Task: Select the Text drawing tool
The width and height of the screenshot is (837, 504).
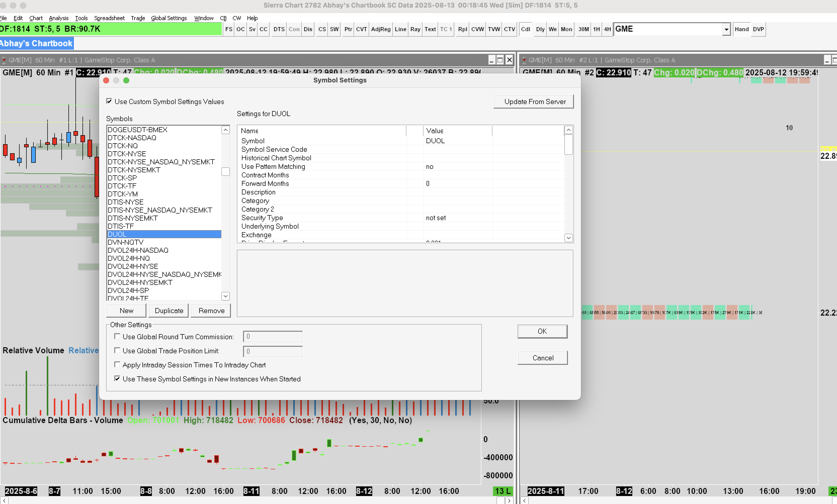Action: pos(430,29)
